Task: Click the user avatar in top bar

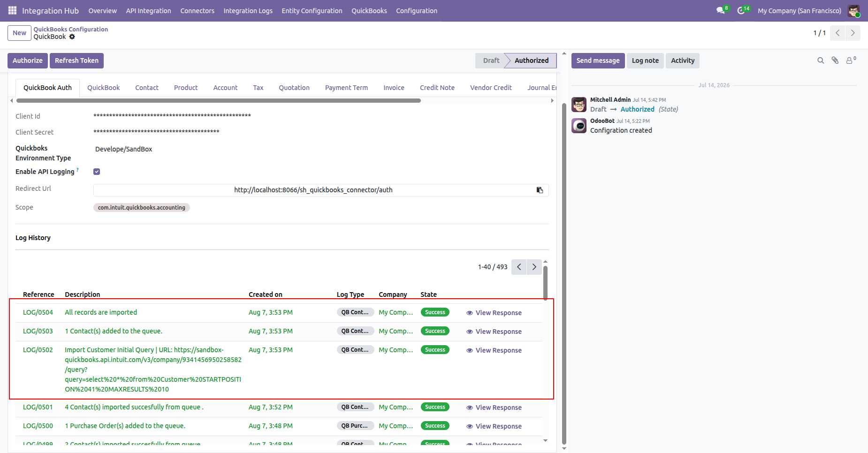Action: 853,10
